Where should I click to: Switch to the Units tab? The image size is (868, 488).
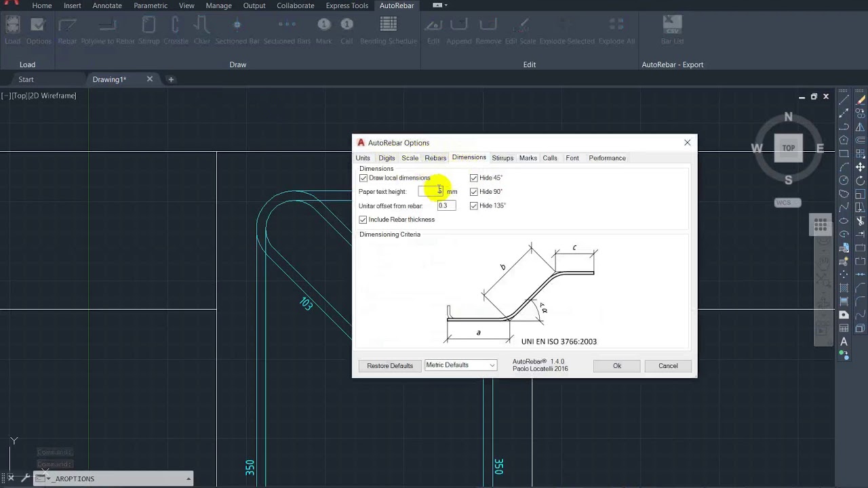363,158
